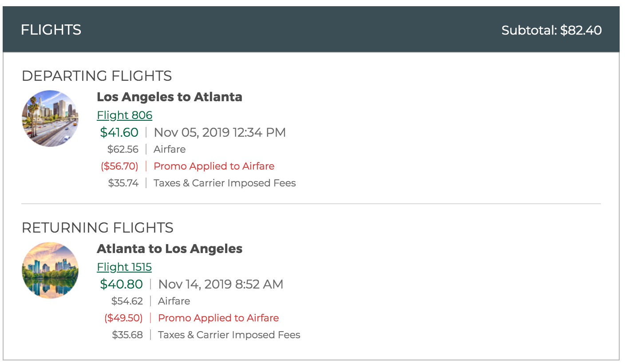Click the $35.74 Taxes & Carrier Fees line
625x364 pixels.
pos(202,183)
